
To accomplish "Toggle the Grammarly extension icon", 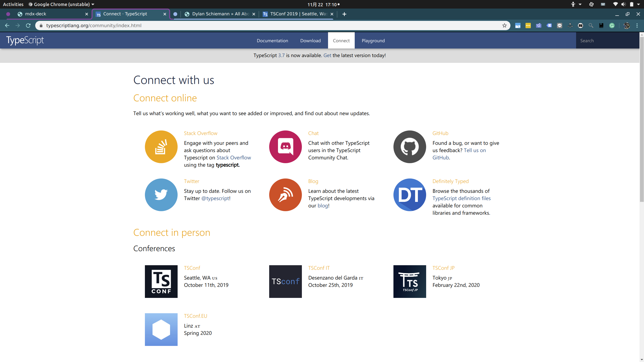I will click(612, 25).
